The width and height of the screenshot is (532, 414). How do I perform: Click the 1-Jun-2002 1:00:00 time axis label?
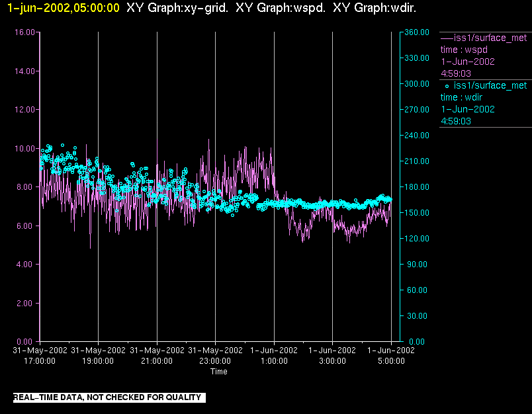pos(274,355)
